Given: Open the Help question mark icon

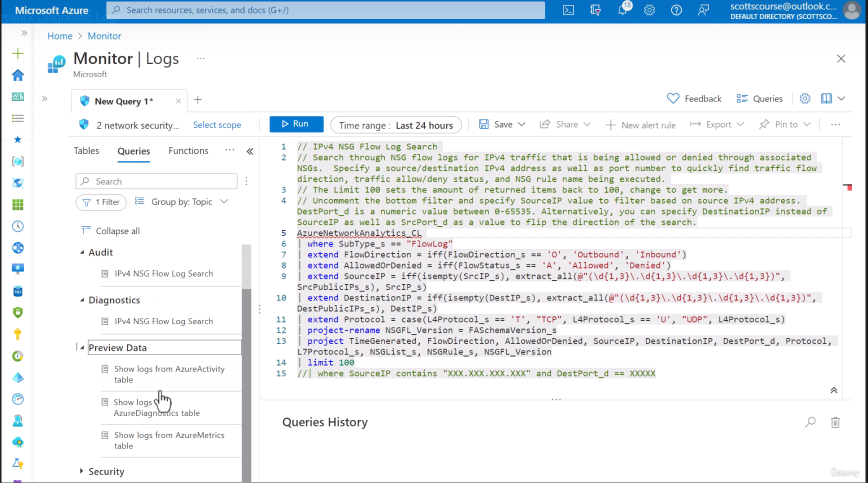Looking at the screenshot, I should point(676,10).
